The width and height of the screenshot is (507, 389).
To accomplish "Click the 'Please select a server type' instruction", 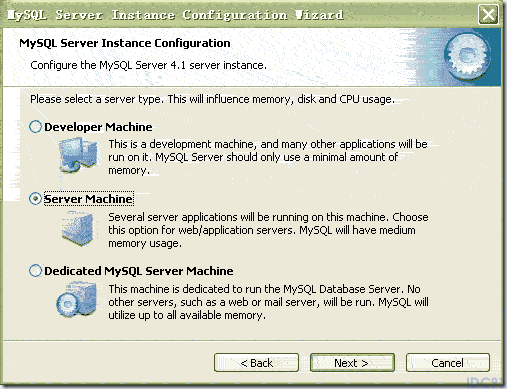I will coord(212,99).
